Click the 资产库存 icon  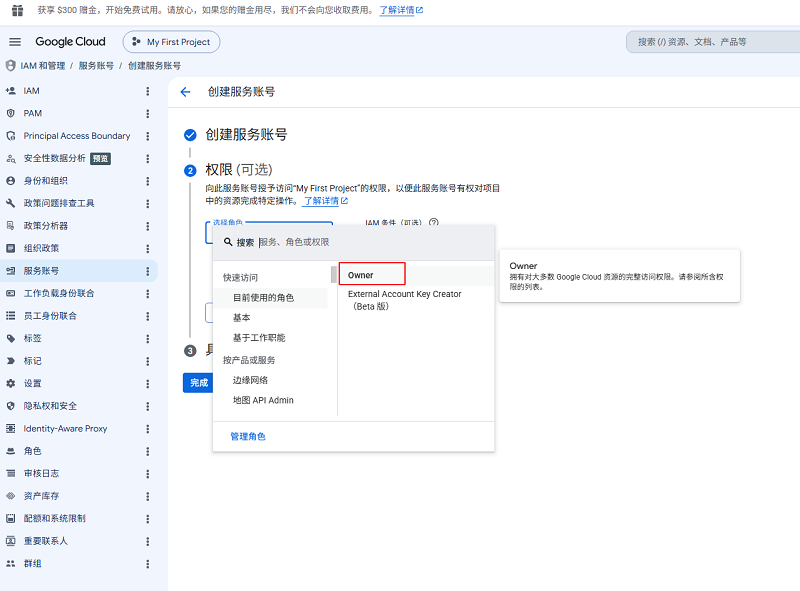[x=11, y=496]
